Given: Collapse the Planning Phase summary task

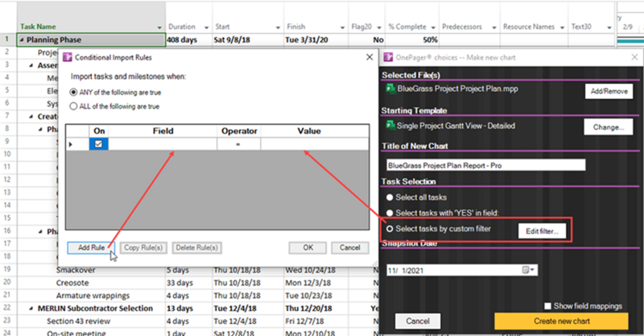Looking at the screenshot, I should coord(22,40).
